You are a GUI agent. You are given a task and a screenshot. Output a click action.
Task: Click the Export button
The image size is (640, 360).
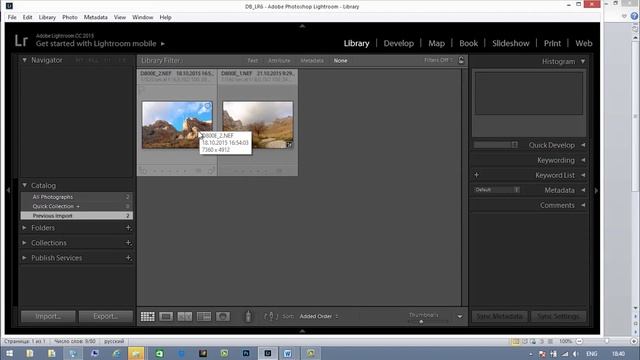coord(106,316)
